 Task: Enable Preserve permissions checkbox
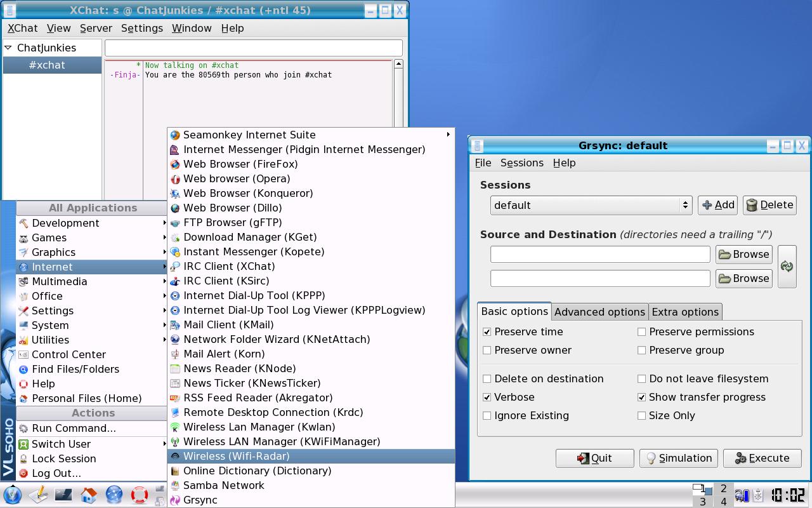click(641, 331)
